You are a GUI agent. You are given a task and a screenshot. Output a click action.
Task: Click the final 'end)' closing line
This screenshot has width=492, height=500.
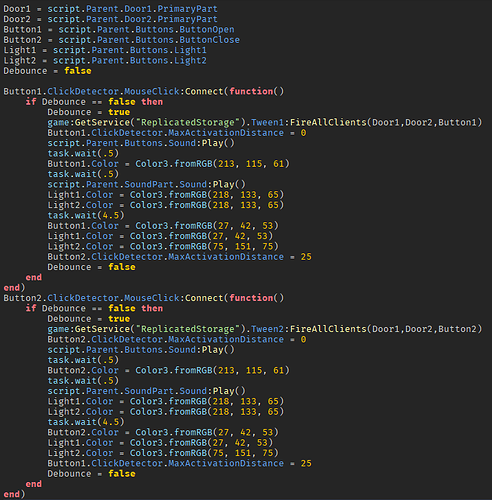click(14, 494)
